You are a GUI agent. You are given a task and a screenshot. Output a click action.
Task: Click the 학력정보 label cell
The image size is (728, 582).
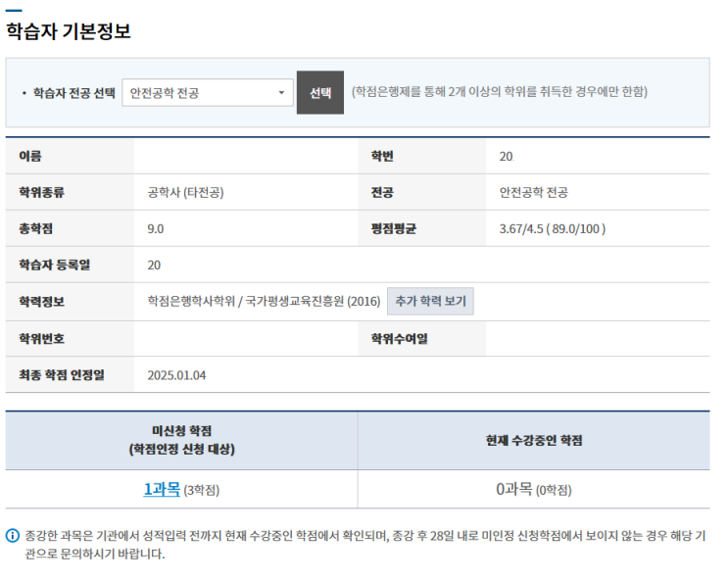[71, 302]
